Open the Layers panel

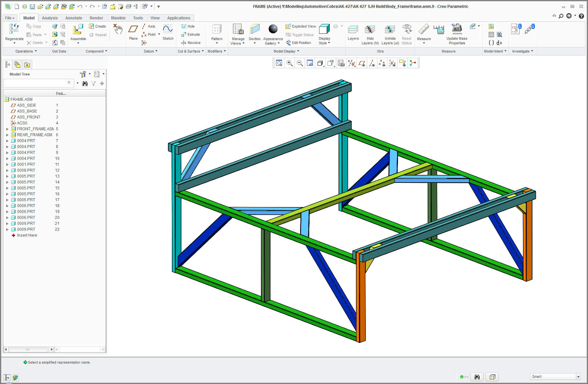point(353,33)
